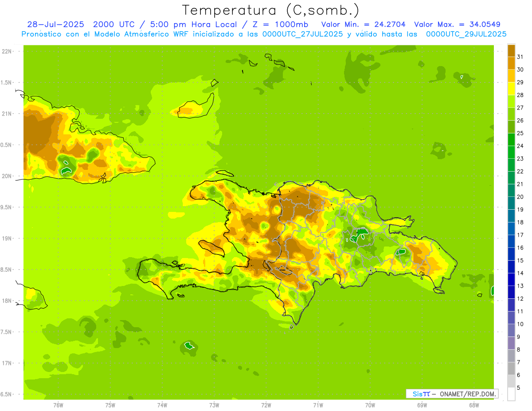
Task: Click the "Valor Min. = 24.2704" value
Action: tap(363, 24)
